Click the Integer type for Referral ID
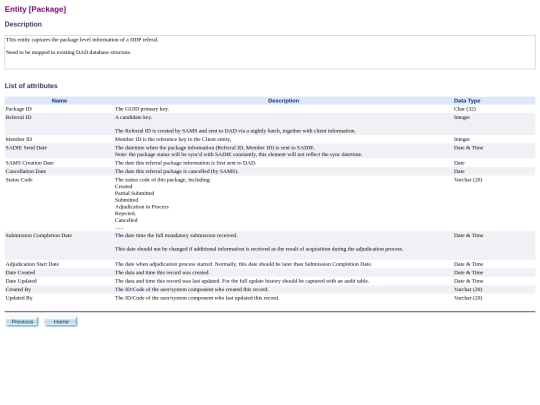The height and width of the screenshot is (405, 540). point(461,117)
